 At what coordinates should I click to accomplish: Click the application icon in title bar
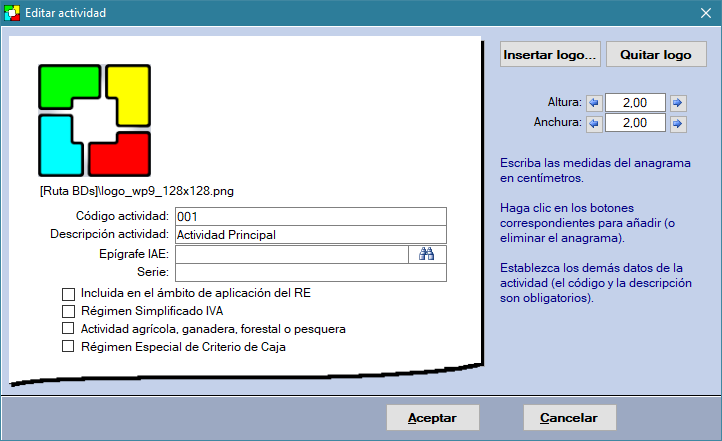[x=13, y=13]
